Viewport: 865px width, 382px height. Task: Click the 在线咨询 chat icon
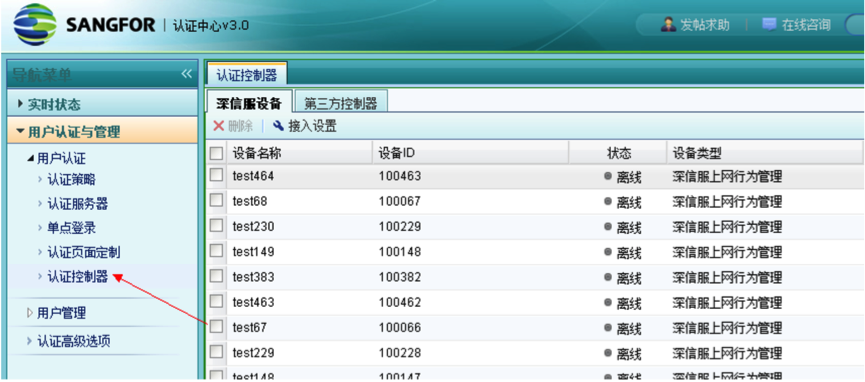[769, 25]
